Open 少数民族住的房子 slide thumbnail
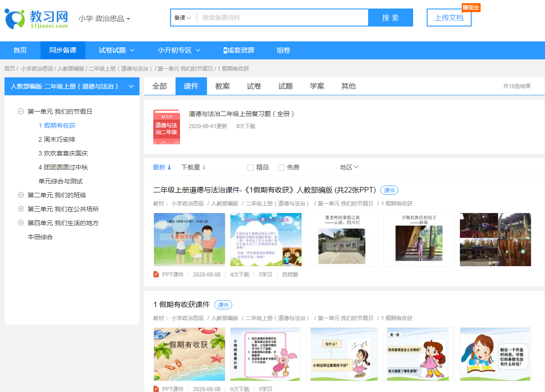The image size is (545, 392). click(x=419, y=240)
